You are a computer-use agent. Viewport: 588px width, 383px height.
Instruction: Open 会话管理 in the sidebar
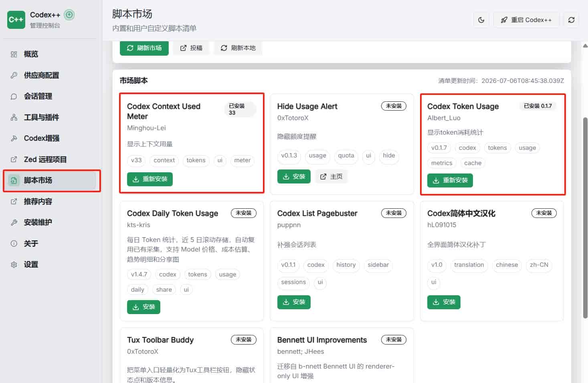(50, 96)
